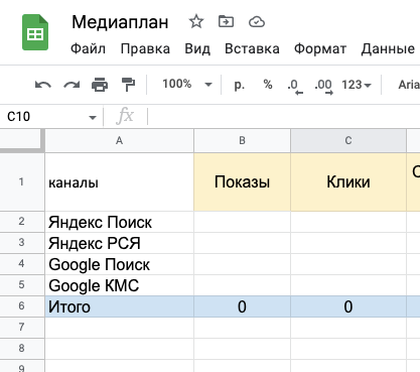Screen dimensions: 420x372
Task: Open the Файл menu
Action: pos(88,49)
